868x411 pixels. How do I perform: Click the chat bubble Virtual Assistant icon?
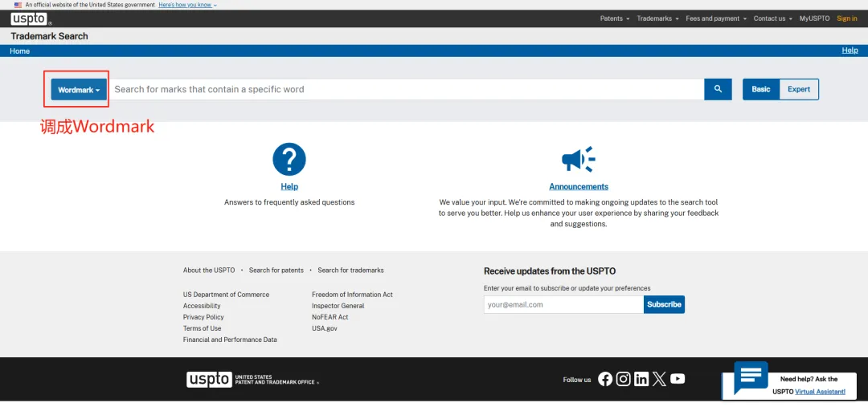pos(751,377)
